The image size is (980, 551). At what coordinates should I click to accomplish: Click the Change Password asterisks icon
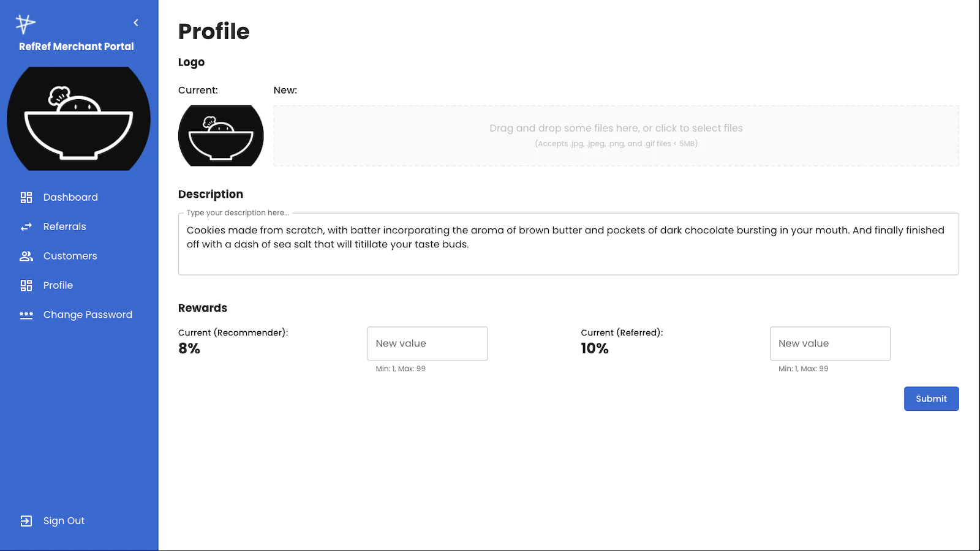pyautogui.click(x=26, y=315)
